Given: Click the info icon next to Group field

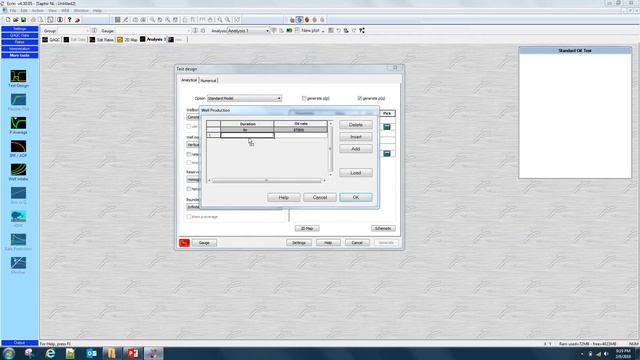Looking at the screenshot, I should click(x=94, y=31).
